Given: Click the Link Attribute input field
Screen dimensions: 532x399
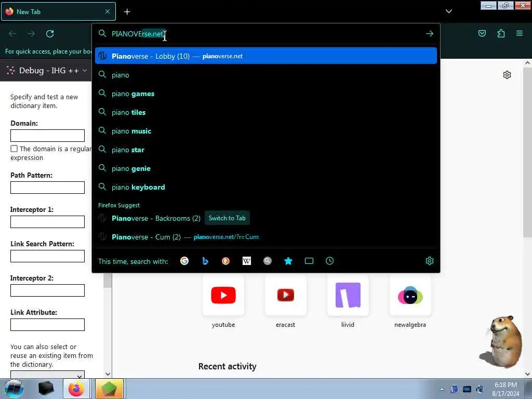Looking at the screenshot, I should click(47, 325).
